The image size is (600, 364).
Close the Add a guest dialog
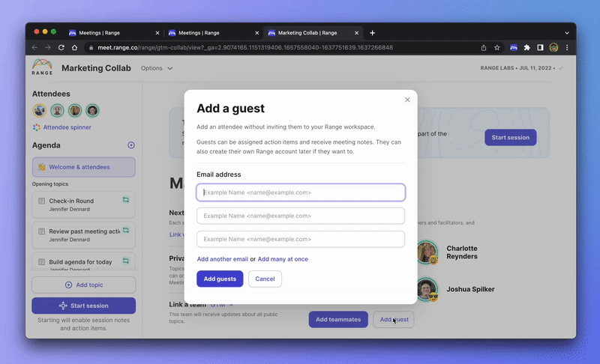coord(407,100)
